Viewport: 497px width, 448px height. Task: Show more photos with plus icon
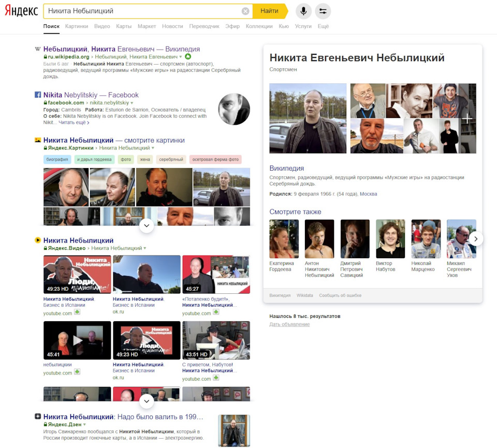click(x=467, y=118)
